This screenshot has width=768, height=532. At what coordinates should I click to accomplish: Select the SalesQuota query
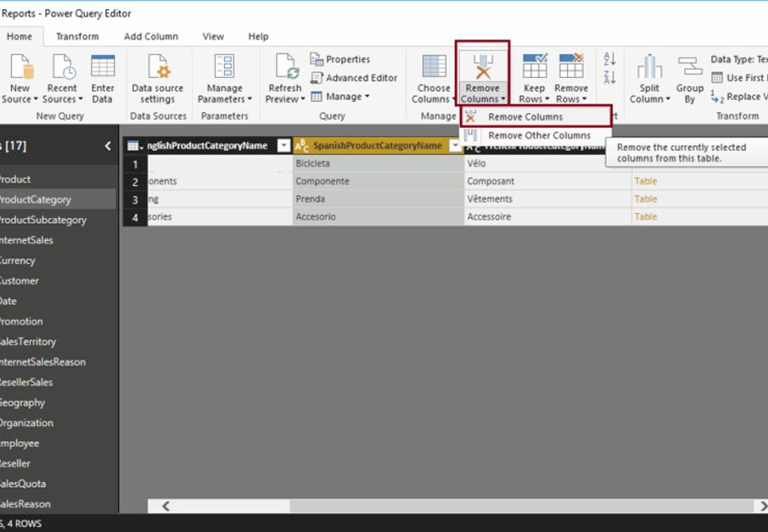pos(58,484)
